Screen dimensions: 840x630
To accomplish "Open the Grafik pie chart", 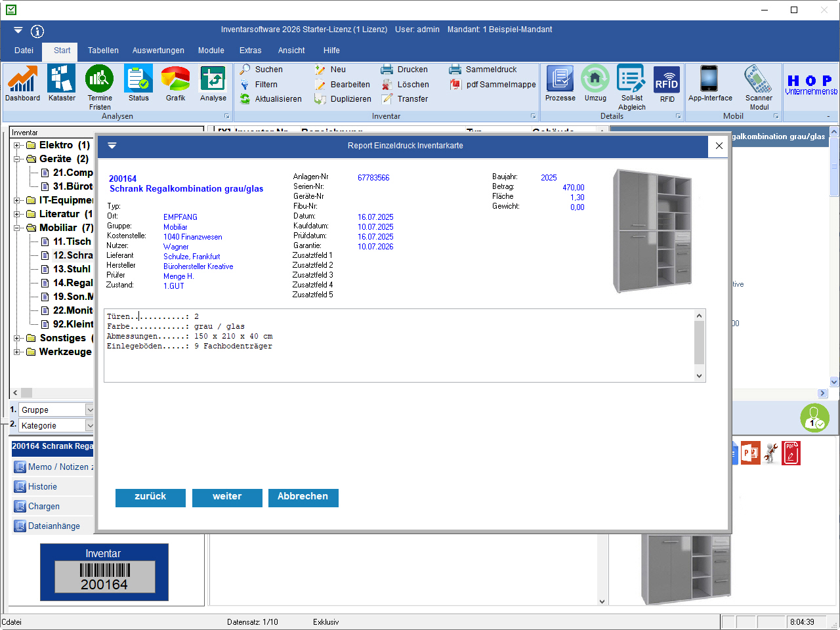I will click(x=175, y=83).
